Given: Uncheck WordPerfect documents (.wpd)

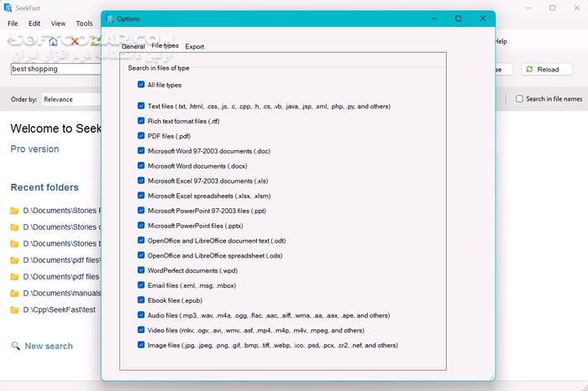Looking at the screenshot, I should click(141, 270).
